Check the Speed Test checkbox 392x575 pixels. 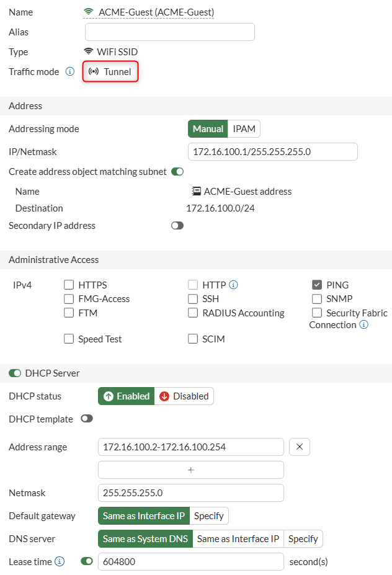click(x=69, y=339)
